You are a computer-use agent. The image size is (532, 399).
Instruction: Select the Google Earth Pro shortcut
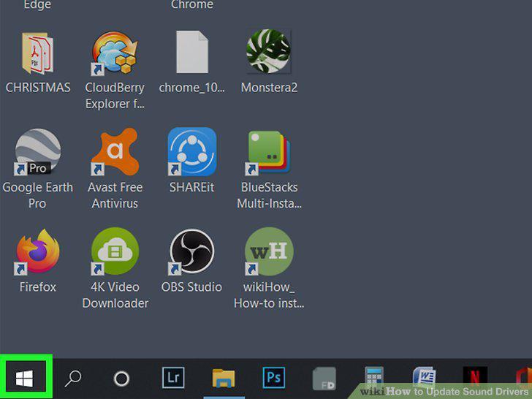click(x=38, y=152)
